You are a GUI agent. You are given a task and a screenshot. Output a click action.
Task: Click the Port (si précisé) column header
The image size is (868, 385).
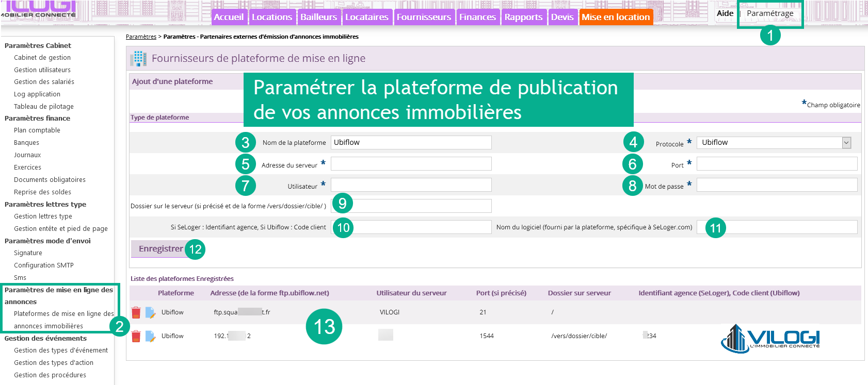click(x=501, y=293)
